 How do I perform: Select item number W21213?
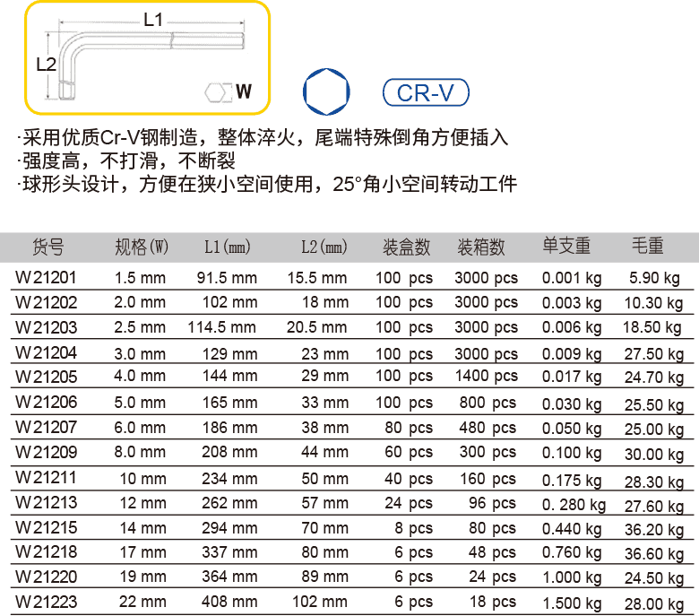(x=46, y=503)
